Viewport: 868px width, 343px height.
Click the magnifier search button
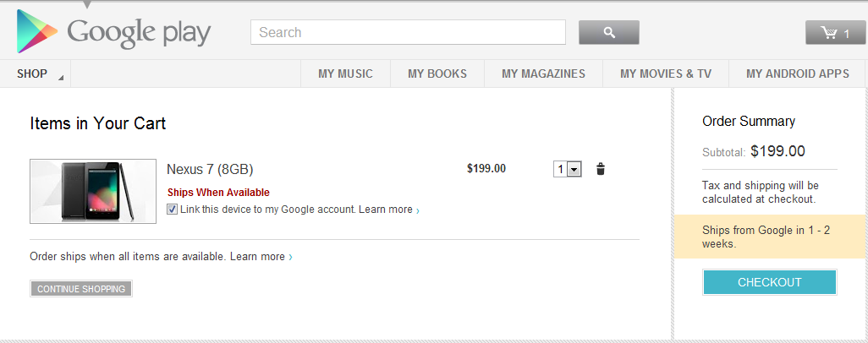609,33
